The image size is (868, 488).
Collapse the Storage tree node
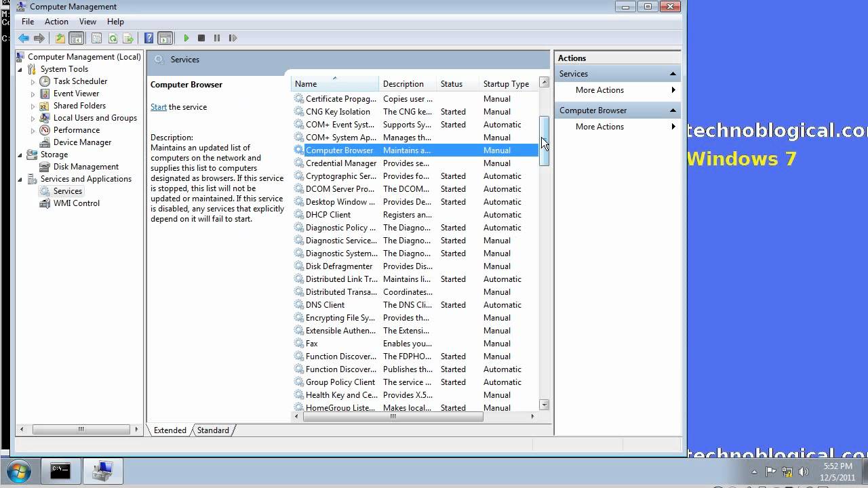20,155
